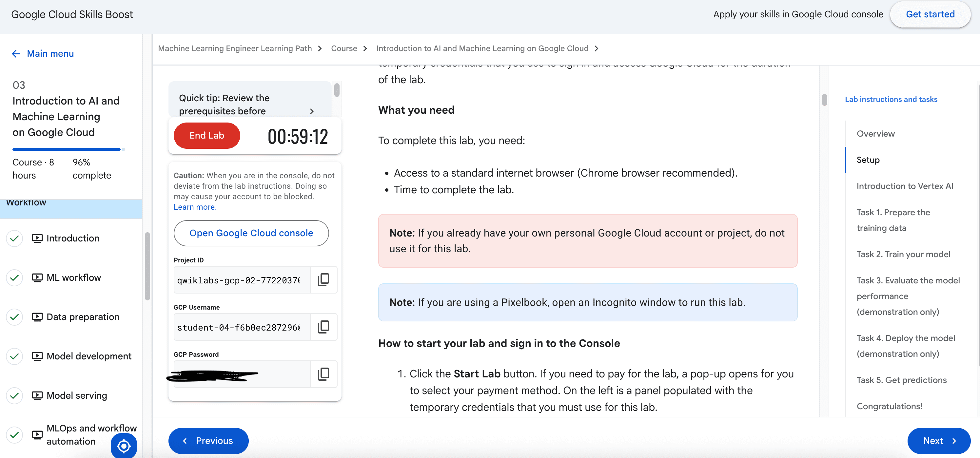980x458 pixels.
Task: Return to Main menu
Action: [x=50, y=54]
